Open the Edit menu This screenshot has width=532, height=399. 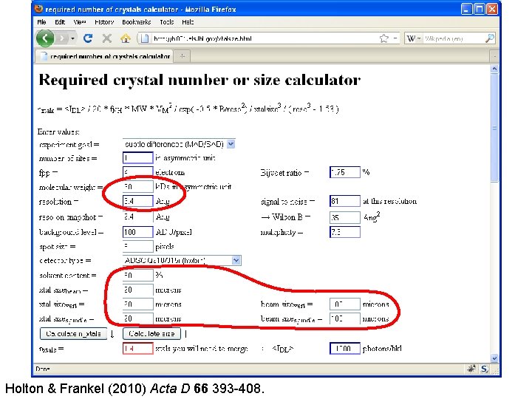(60, 22)
